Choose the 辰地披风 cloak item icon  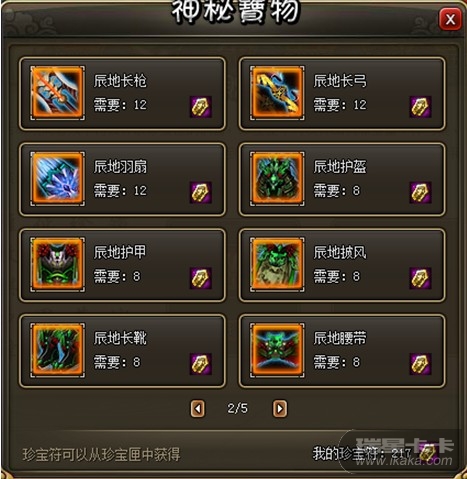click(x=277, y=264)
